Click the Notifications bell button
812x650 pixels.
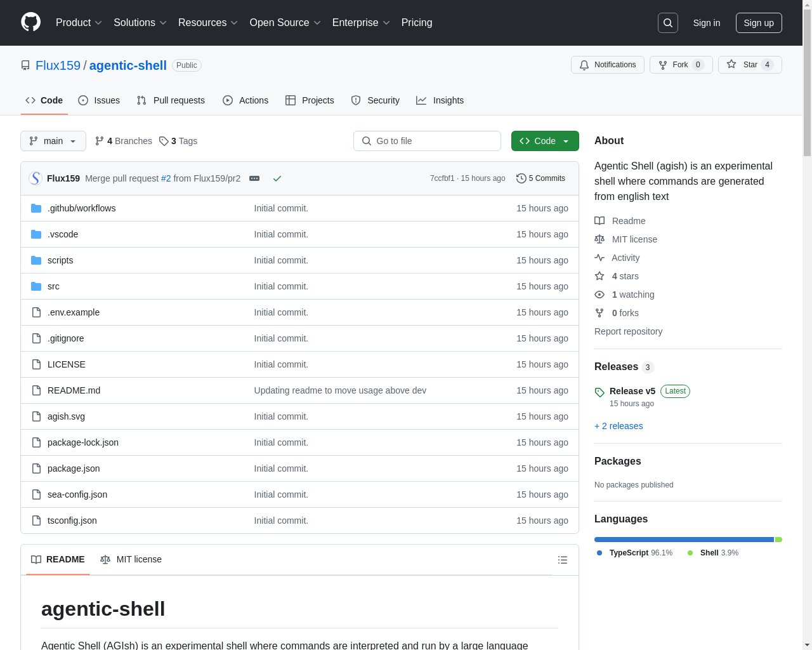pyautogui.click(x=608, y=65)
